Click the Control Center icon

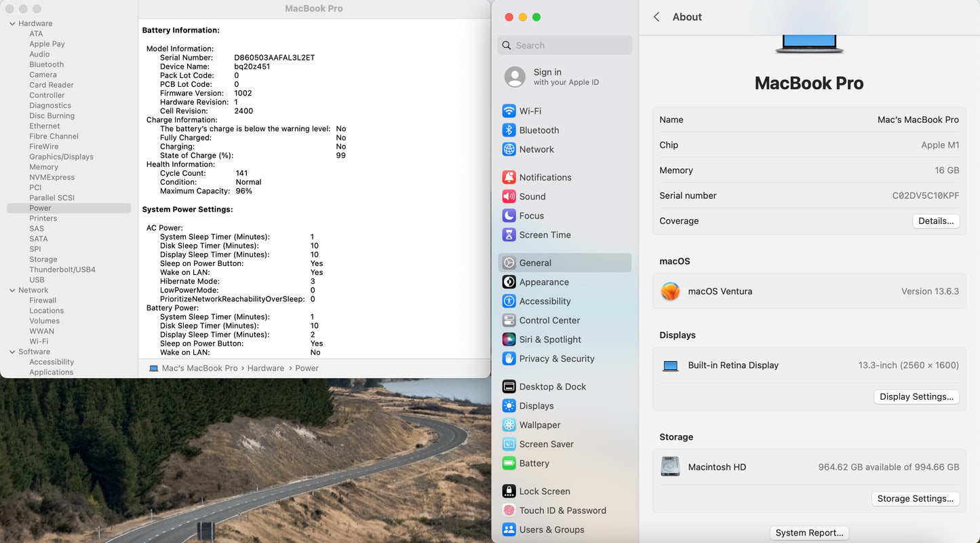pos(509,320)
